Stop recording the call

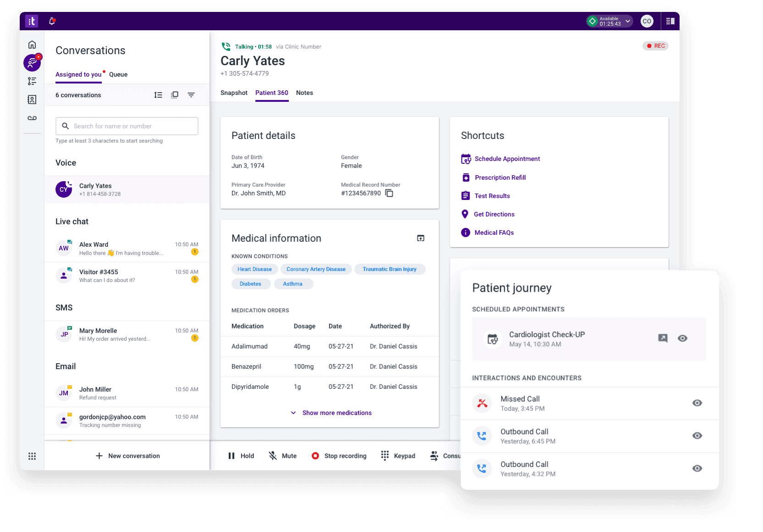pos(339,456)
